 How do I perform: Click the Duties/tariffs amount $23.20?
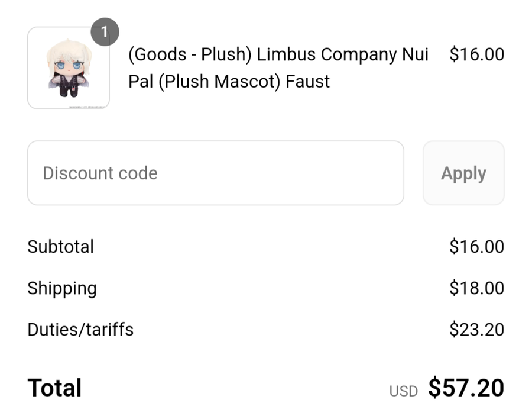coord(476,330)
